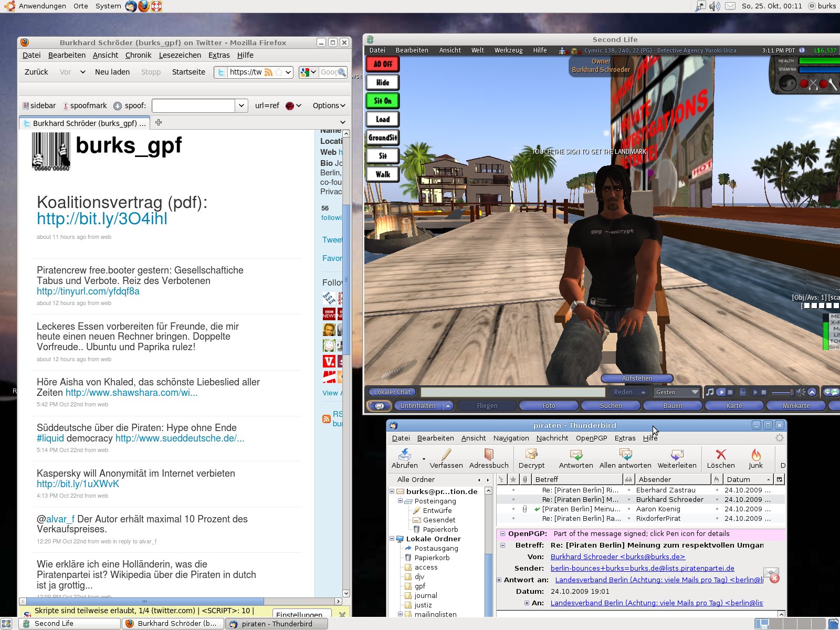Click Karte button in Second Life

(734, 406)
